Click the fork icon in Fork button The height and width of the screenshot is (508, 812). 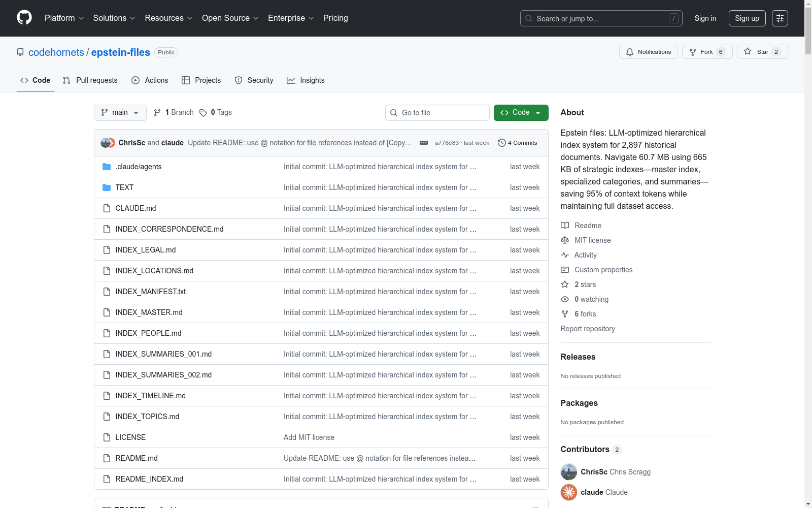click(x=693, y=52)
